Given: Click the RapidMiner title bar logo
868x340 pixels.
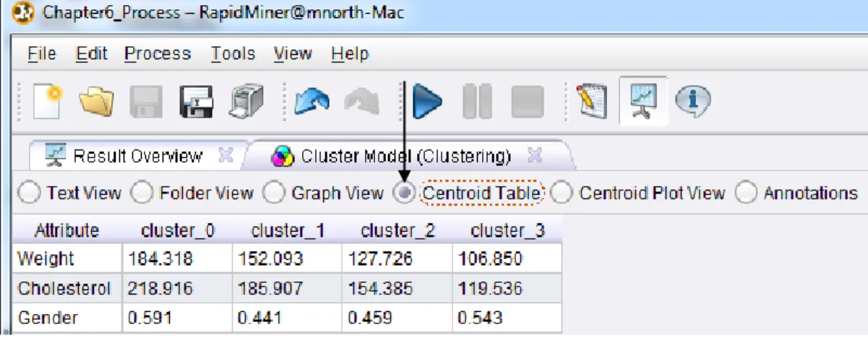Looking at the screenshot, I should point(24,12).
